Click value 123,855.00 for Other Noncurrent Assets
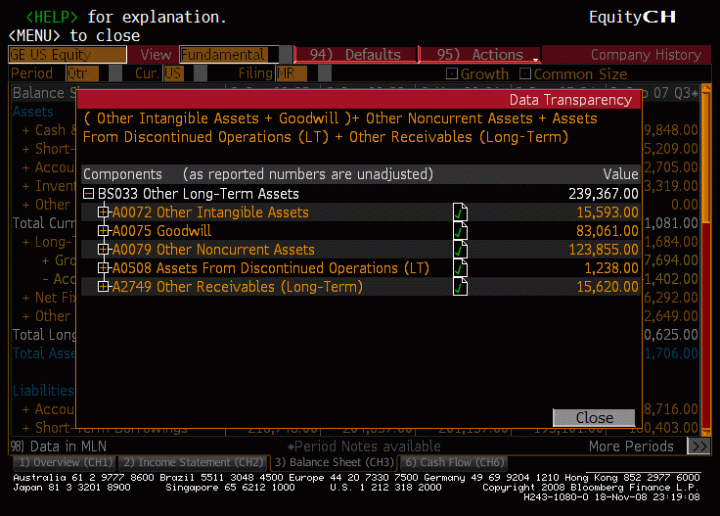The height and width of the screenshot is (516, 720). [x=603, y=249]
